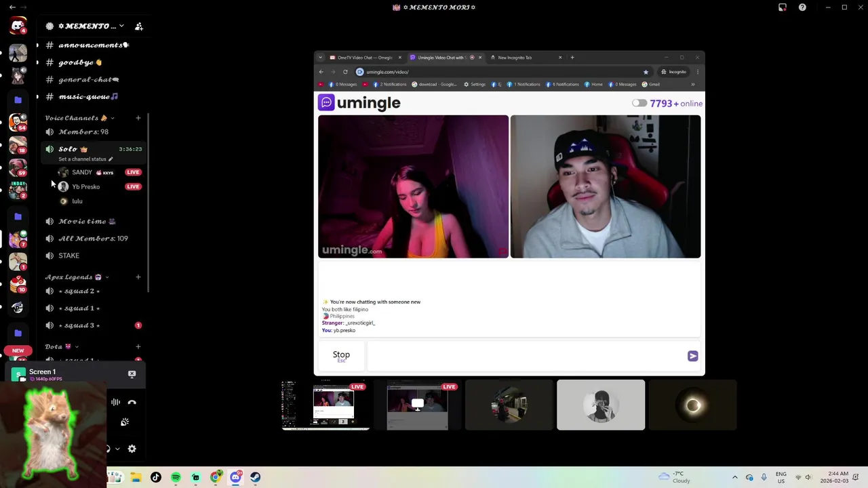Click LIVE badge next to SANDY
The width and height of the screenshot is (868, 488).
click(x=133, y=172)
